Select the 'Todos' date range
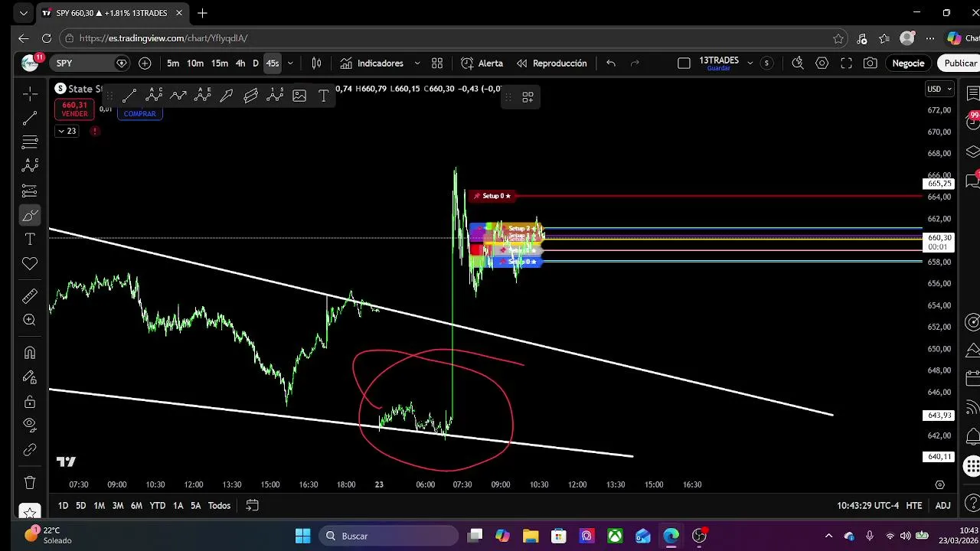 (219, 506)
